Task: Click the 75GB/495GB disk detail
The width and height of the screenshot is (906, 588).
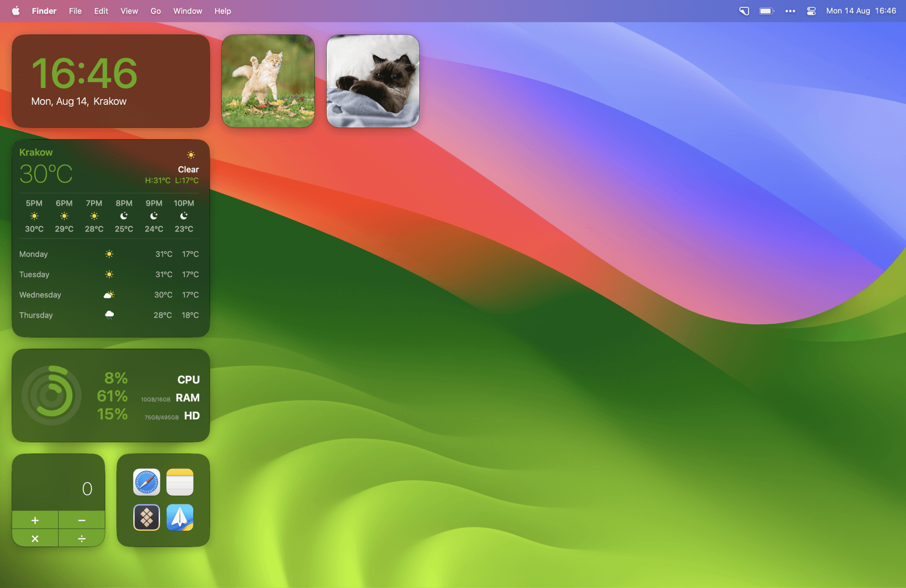Action: point(161,418)
